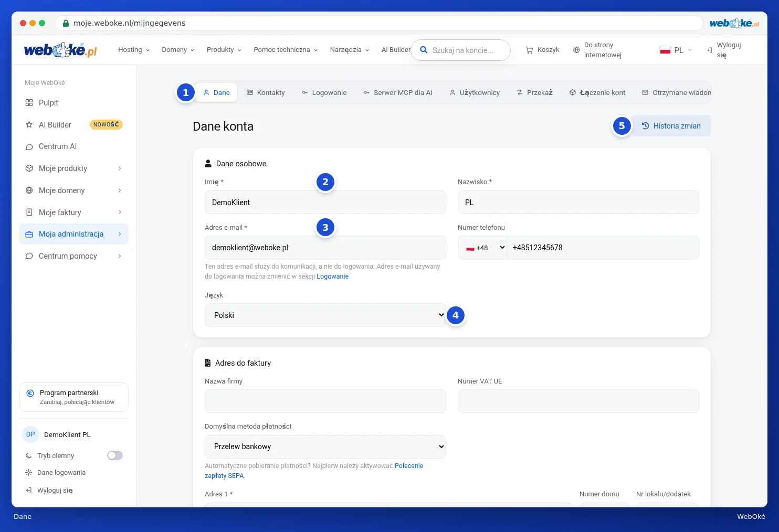Open the Przekaż tab
The height and width of the screenshot is (532, 779).
tap(535, 92)
